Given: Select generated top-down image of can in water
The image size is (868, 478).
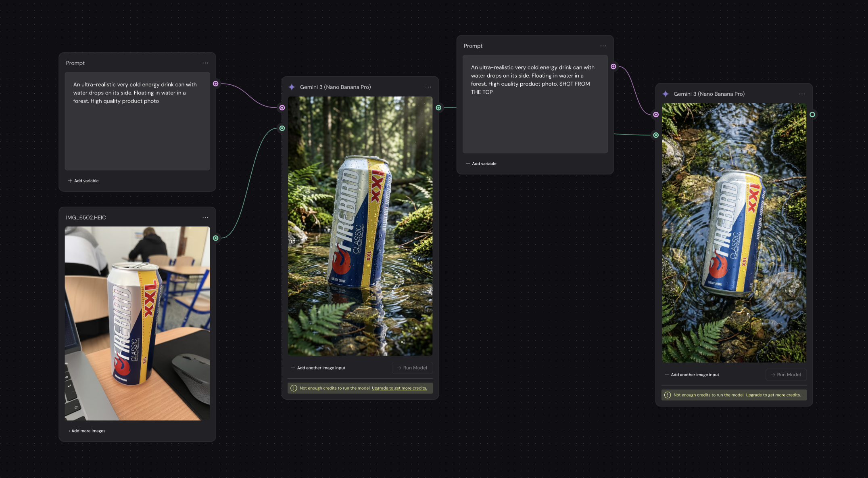Looking at the screenshot, I should (x=734, y=233).
